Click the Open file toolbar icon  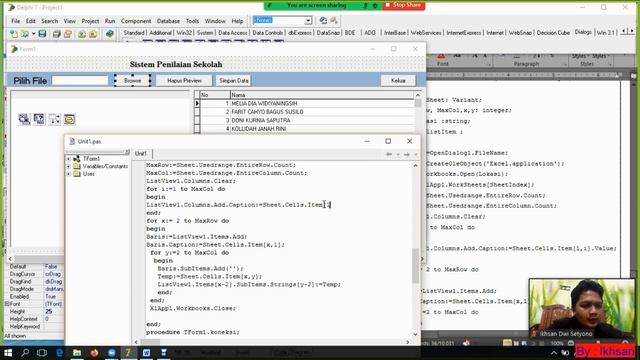point(24,34)
